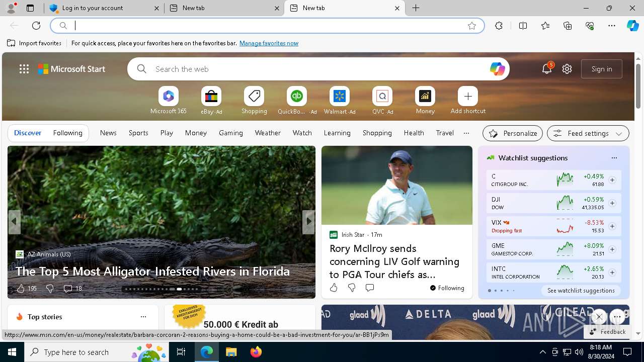This screenshot has width=644, height=362.
Task: Expand the Feed settings dropdown
Action: coord(588,133)
